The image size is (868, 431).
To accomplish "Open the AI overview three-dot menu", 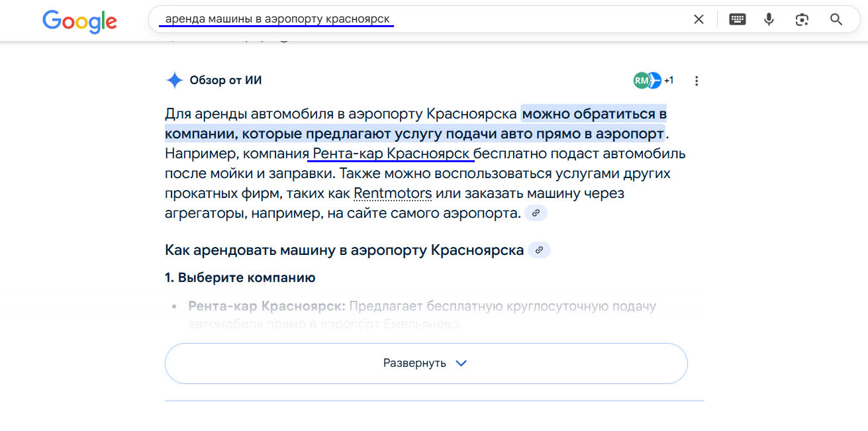I will coord(697,81).
